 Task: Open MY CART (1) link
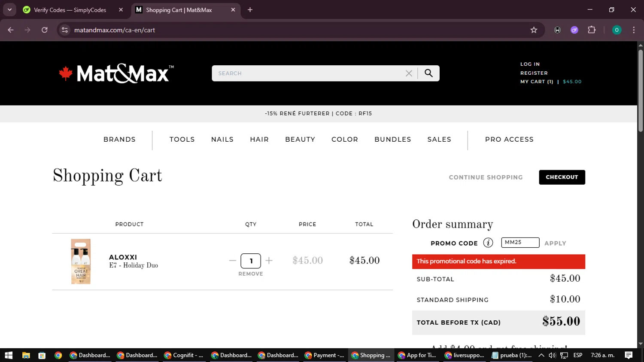537,82
